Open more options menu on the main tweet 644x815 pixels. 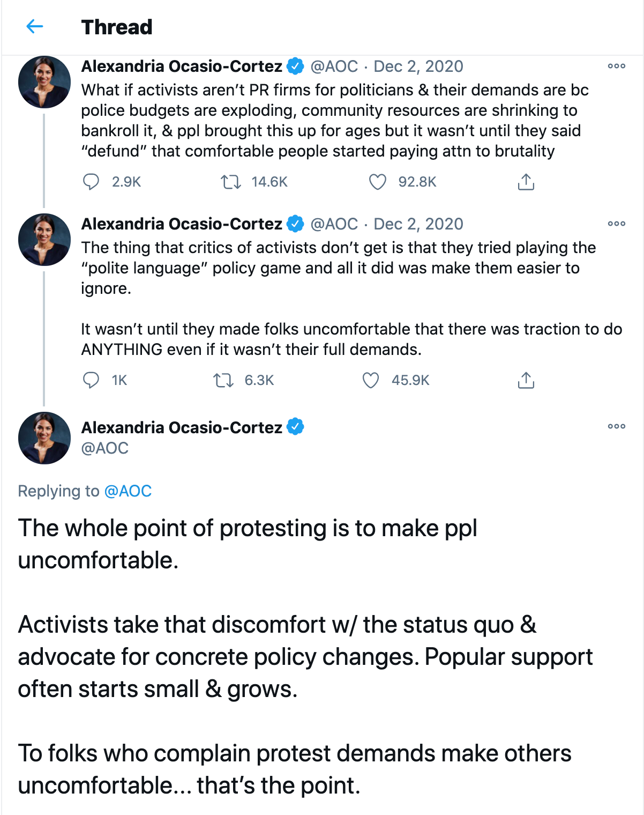(617, 426)
